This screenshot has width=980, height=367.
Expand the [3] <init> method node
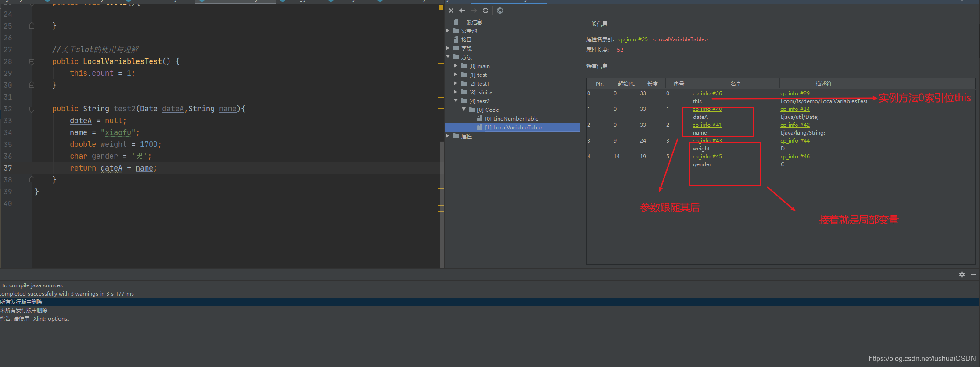pyautogui.click(x=456, y=92)
